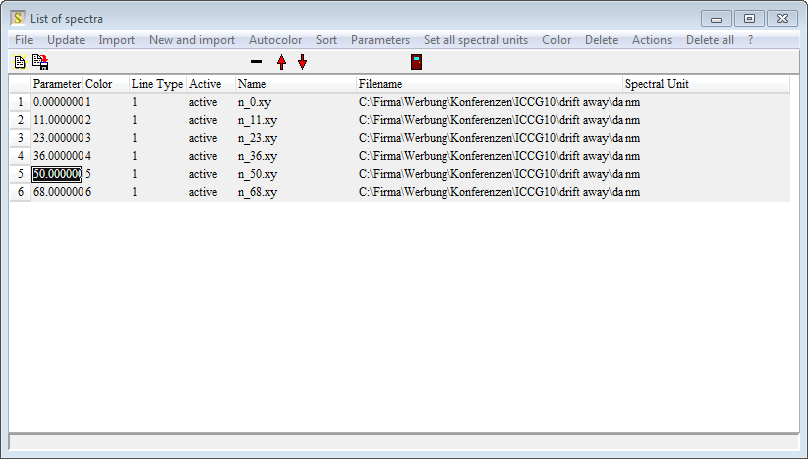808x459 pixels.
Task: Click the n_23.xy name cell
Action: tap(257, 138)
